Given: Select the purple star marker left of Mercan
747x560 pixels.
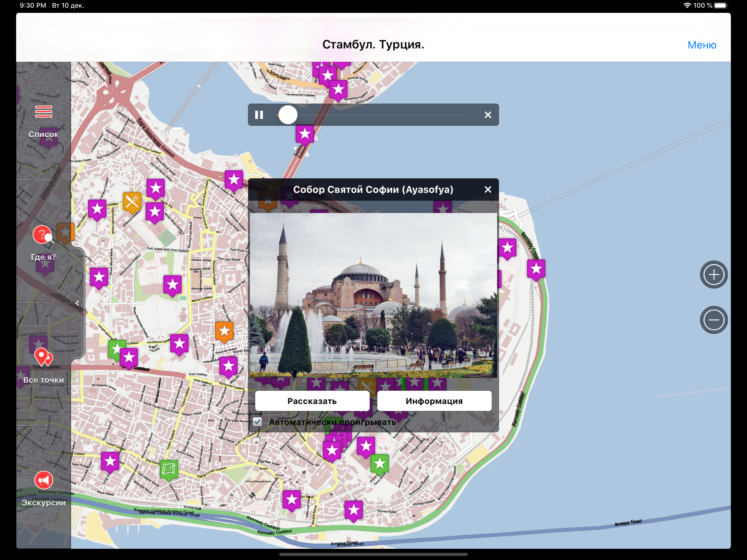Looking at the screenshot, I should (99, 279).
